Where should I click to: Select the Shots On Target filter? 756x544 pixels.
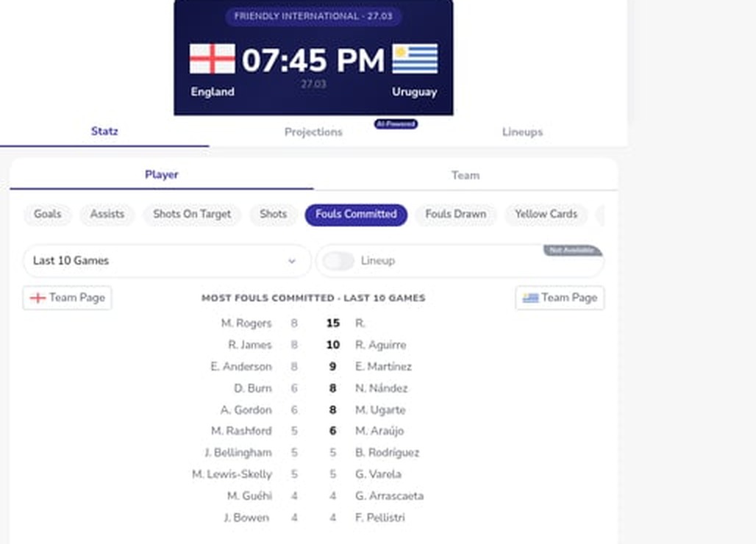tap(191, 215)
